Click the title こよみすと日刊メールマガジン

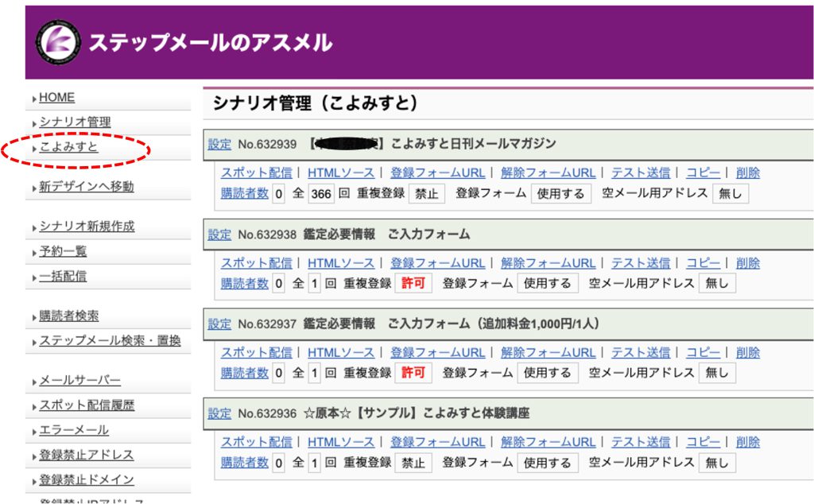click(x=473, y=144)
